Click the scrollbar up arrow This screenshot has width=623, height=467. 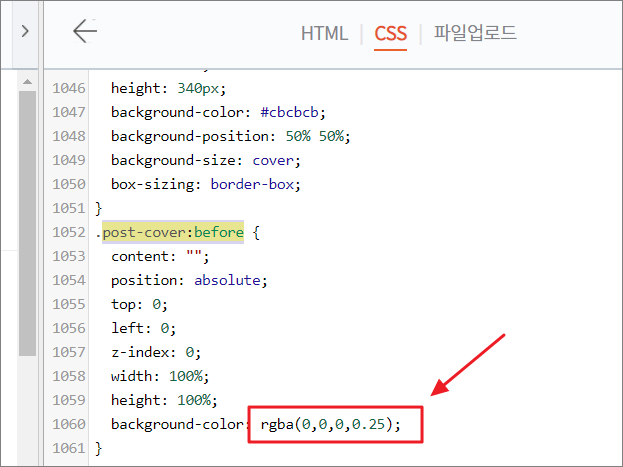pyautogui.click(x=27, y=82)
